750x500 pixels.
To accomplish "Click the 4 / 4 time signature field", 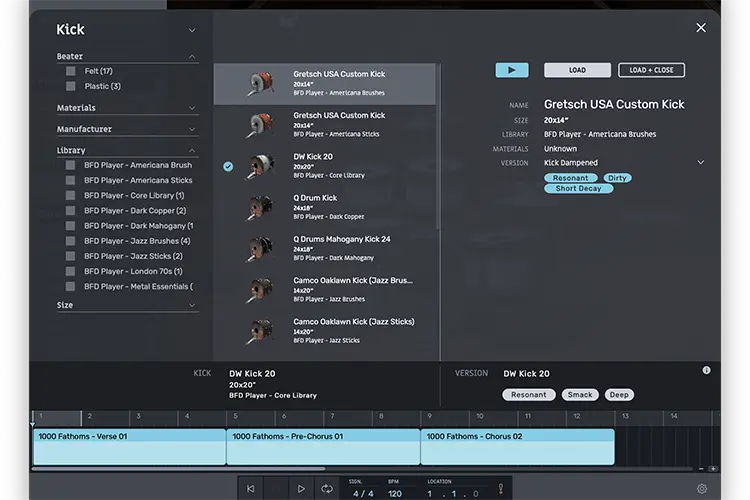I will click(363, 493).
